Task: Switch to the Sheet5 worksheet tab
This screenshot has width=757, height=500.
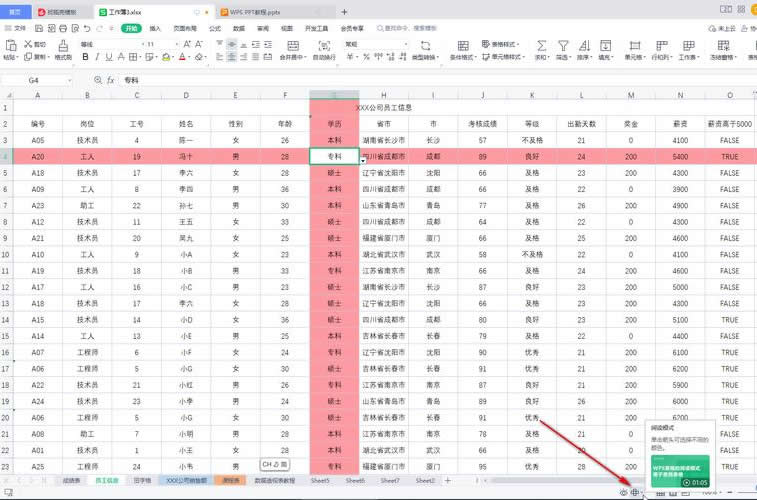Action: click(x=320, y=481)
